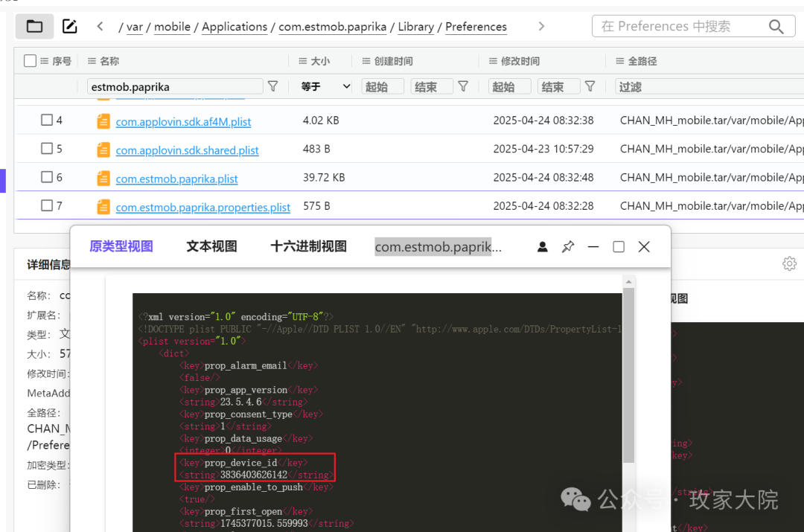Apply the modified time filter funnel
The height and width of the screenshot is (532, 804).
tap(590, 86)
